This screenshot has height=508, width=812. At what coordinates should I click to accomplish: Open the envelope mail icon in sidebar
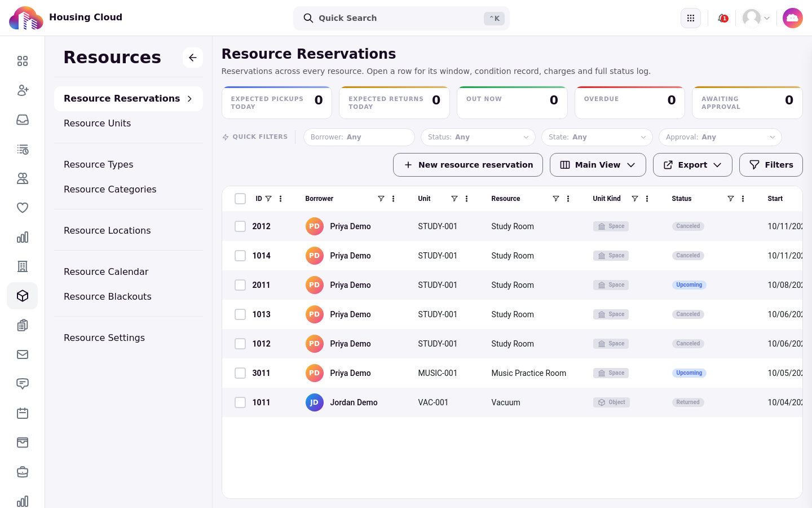tap(23, 354)
